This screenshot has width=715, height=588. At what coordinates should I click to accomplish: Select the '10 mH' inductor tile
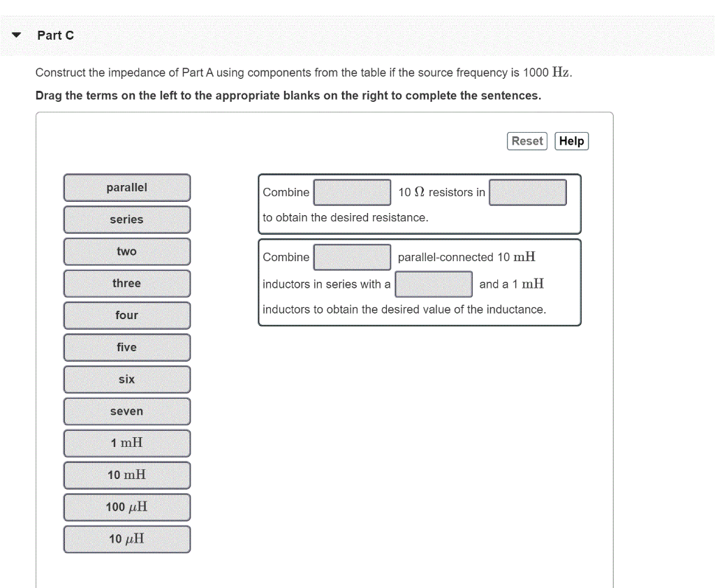(x=126, y=475)
